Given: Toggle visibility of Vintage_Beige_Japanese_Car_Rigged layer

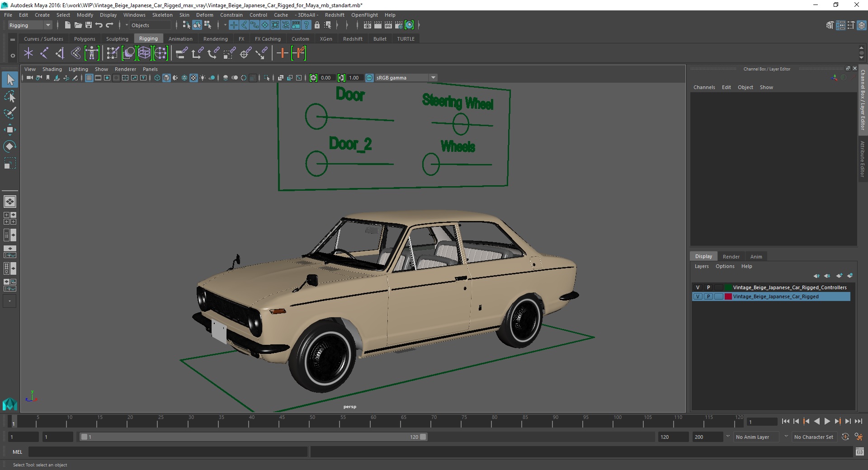Looking at the screenshot, I should (x=698, y=296).
